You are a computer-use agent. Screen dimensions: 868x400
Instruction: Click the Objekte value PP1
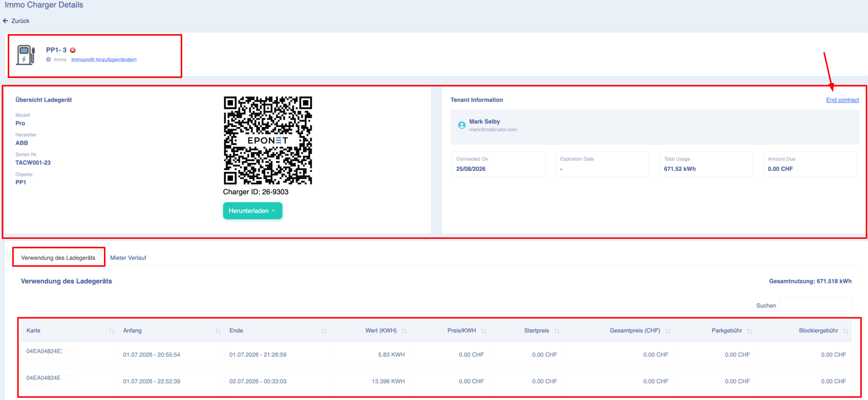(x=21, y=182)
